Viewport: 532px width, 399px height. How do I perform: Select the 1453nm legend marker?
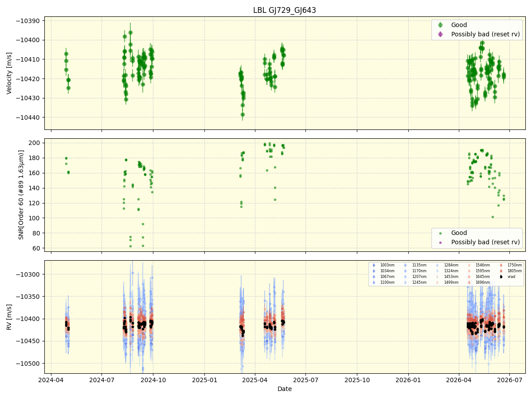point(438,277)
